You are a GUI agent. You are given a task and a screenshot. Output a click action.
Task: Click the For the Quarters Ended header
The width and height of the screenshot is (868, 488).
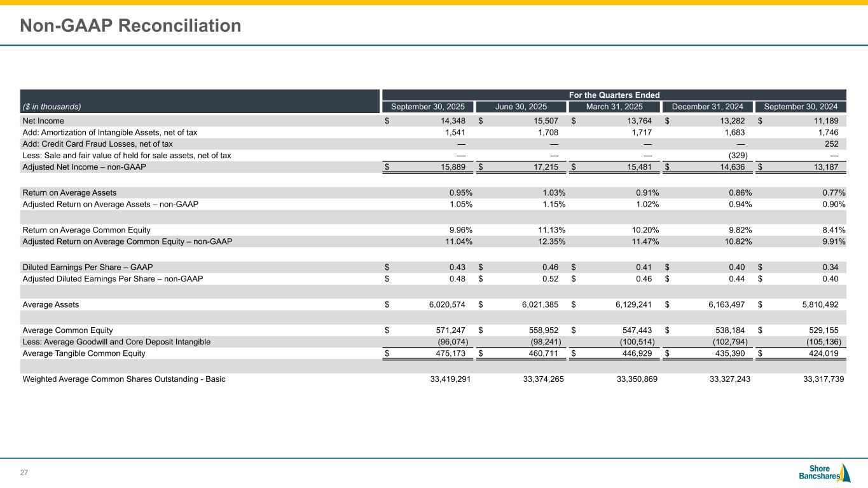(614, 95)
